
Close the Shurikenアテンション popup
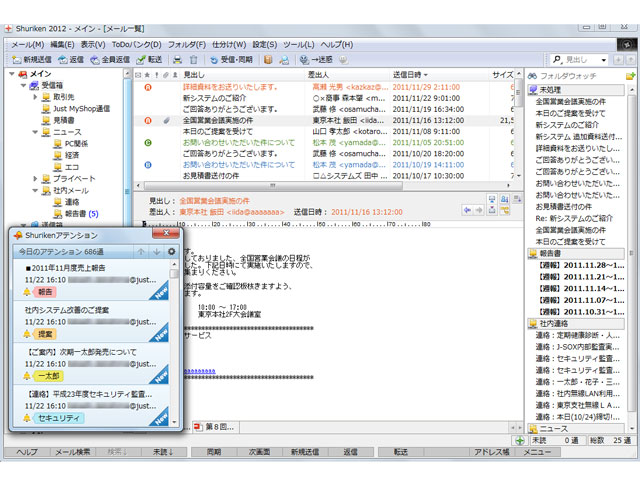click(x=166, y=233)
